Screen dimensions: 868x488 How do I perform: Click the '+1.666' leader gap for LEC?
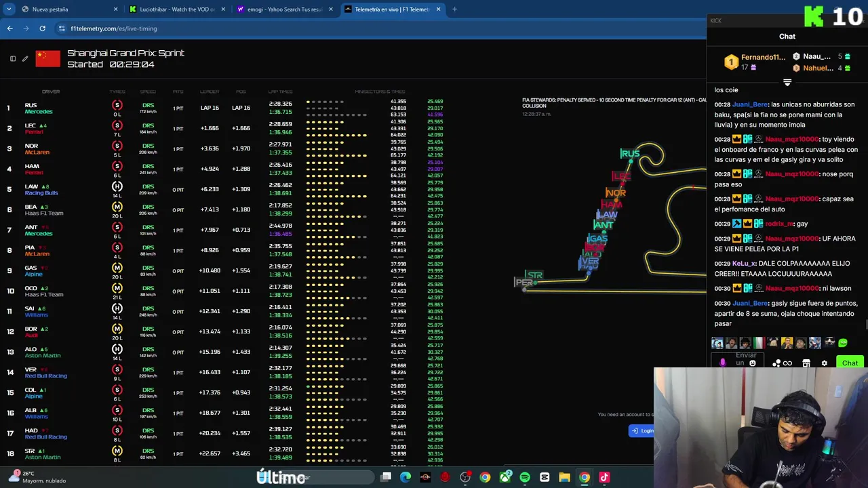[x=210, y=128]
